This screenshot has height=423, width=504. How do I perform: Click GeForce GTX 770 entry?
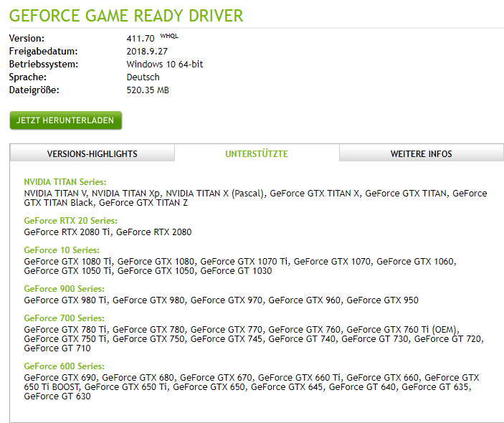(227, 330)
